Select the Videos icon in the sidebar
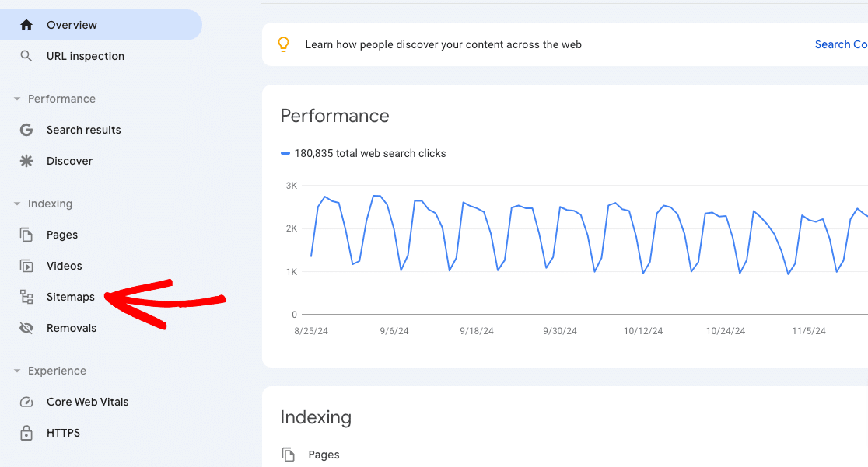868x467 pixels. point(26,266)
